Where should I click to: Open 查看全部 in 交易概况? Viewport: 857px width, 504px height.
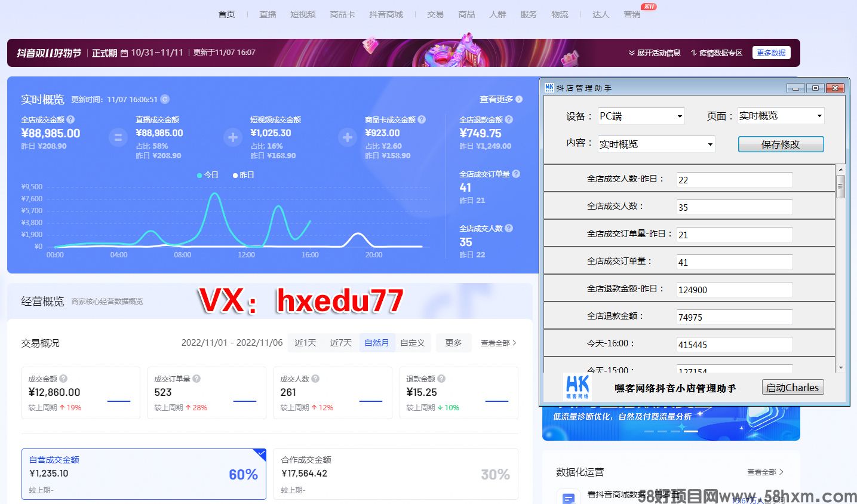click(499, 343)
